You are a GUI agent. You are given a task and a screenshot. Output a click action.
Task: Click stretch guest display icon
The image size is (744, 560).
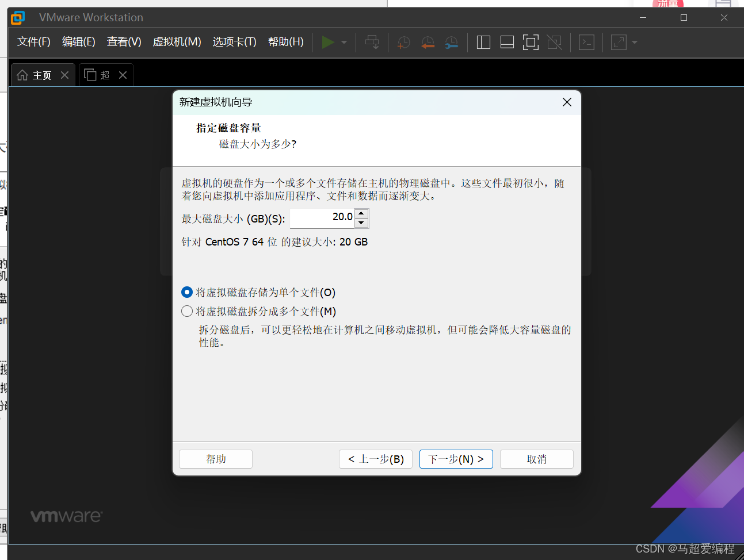619,42
